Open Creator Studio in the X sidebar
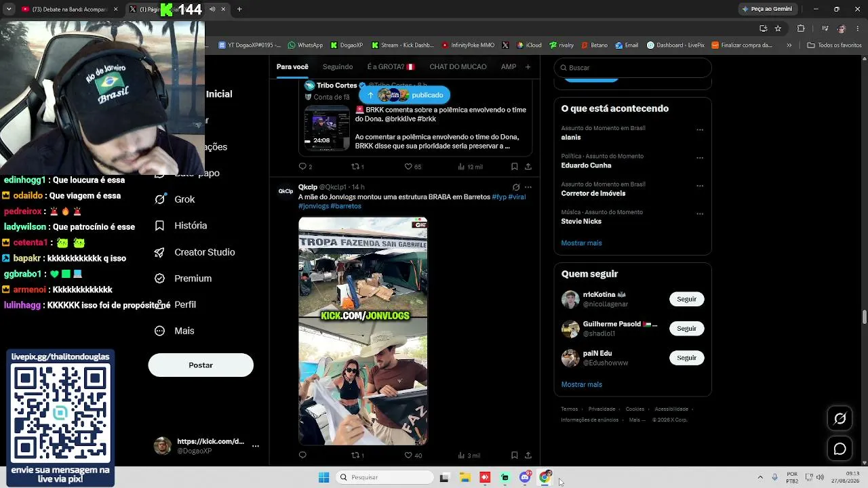The width and height of the screenshot is (868, 488). tap(195, 252)
